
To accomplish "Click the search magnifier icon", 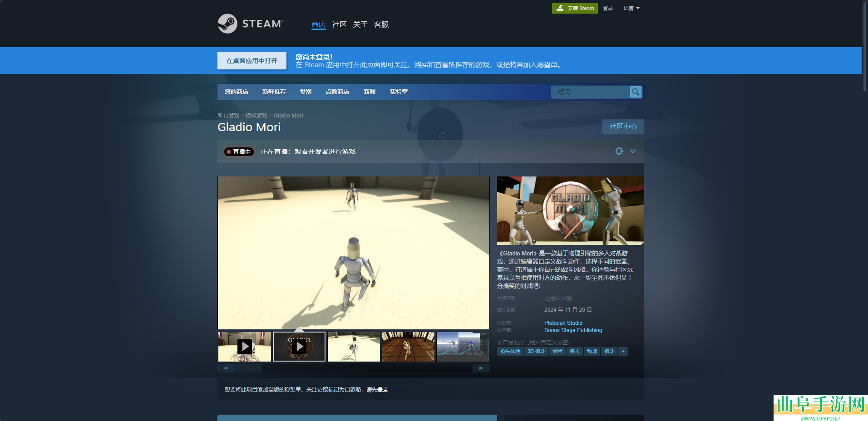I will tap(636, 92).
